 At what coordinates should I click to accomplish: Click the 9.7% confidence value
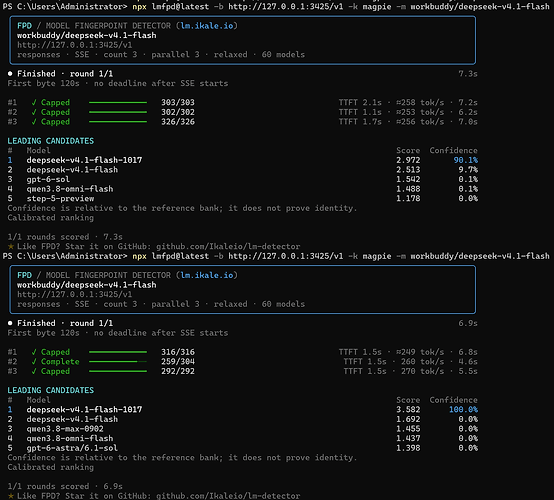point(468,170)
